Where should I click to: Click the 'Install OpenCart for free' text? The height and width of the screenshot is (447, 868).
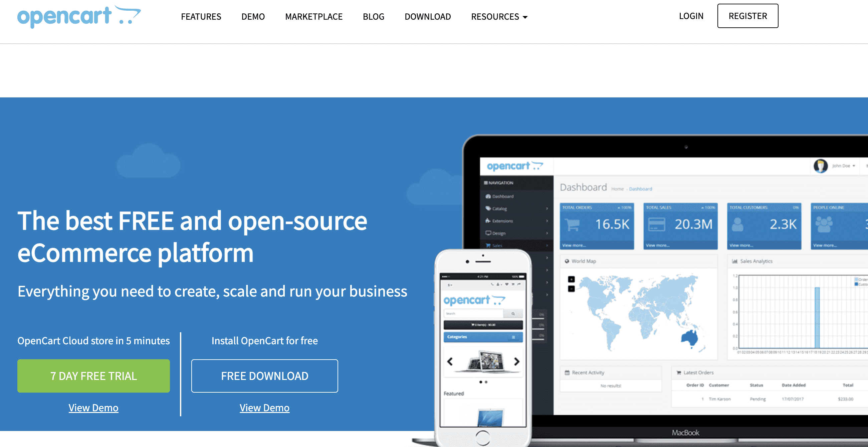pyautogui.click(x=264, y=341)
